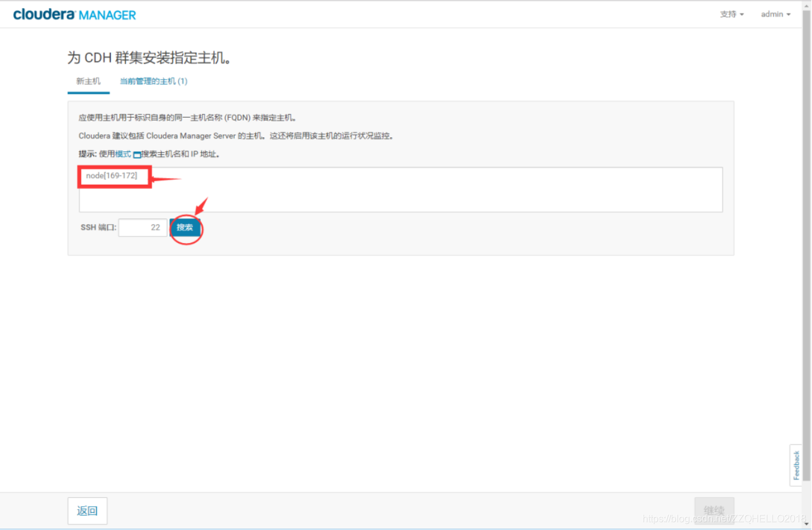Image resolution: width=812 pixels, height=530 pixels.
Task: Click the popup icon beside 模式
Action: 137,155
